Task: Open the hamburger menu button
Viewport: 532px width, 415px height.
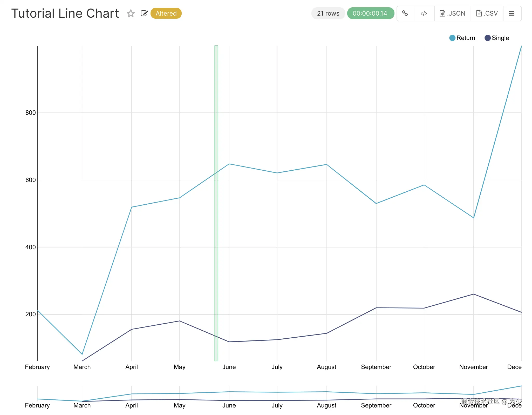Action: point(511,14)
